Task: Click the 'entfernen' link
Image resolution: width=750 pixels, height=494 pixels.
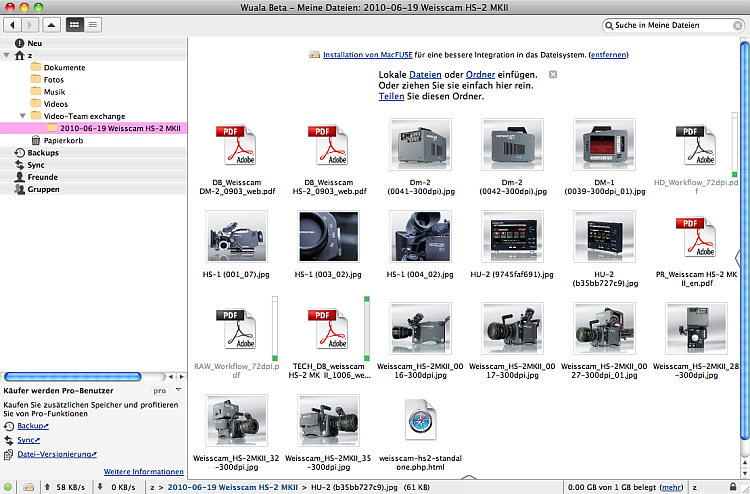Action: click(x=608, y=55)
